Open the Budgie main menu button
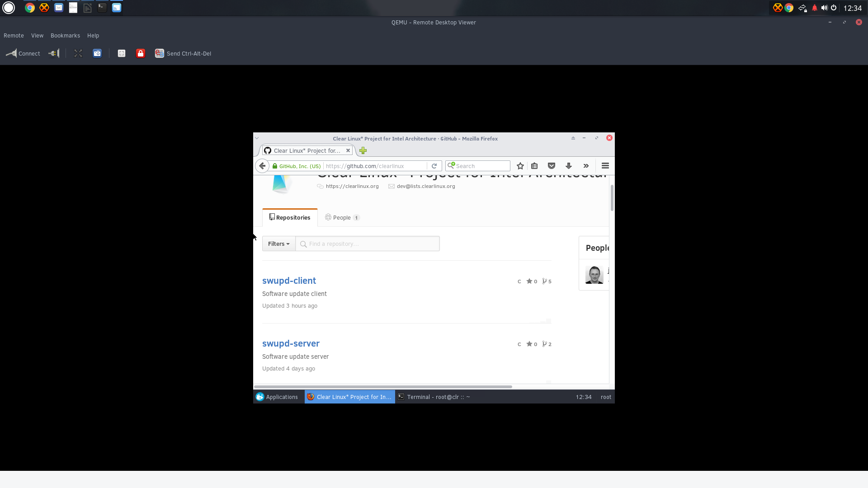Screen dimensions: 868x488 pos(9,8)
